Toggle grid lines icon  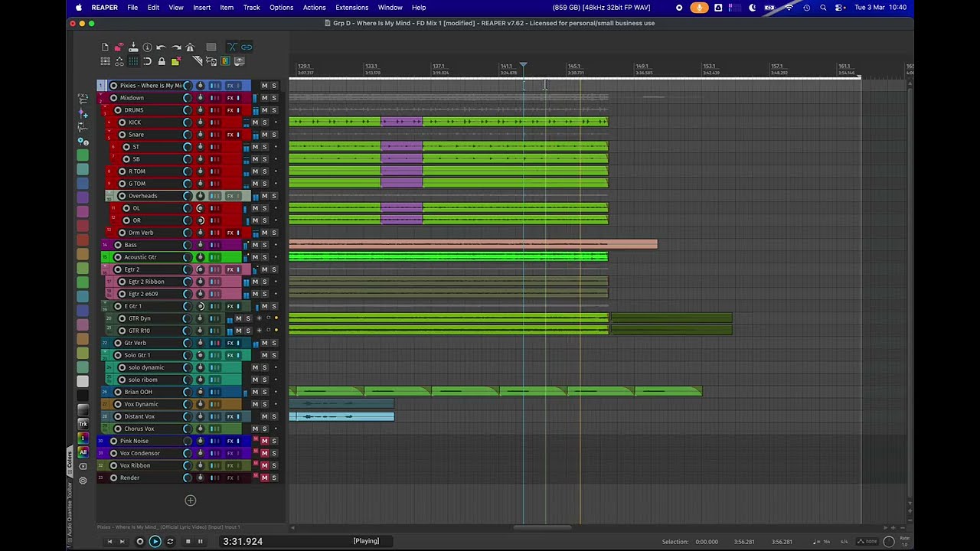pos(133,61)
